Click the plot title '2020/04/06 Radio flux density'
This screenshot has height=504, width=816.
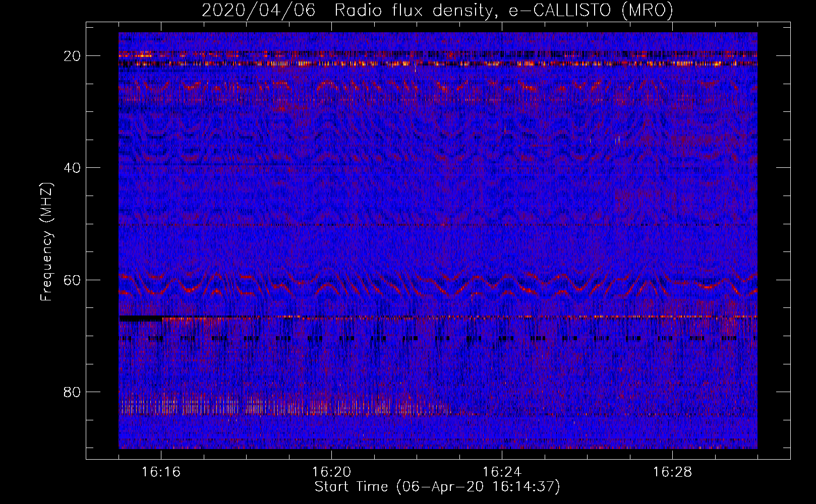pos(347,11)
